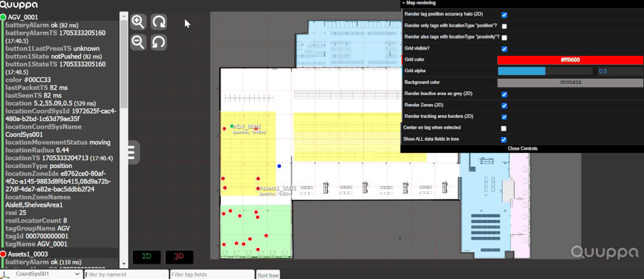Viewport: 644px width, 279px height.
Task: Open the red Grid color swatch
Action: [x=570, y=60]
